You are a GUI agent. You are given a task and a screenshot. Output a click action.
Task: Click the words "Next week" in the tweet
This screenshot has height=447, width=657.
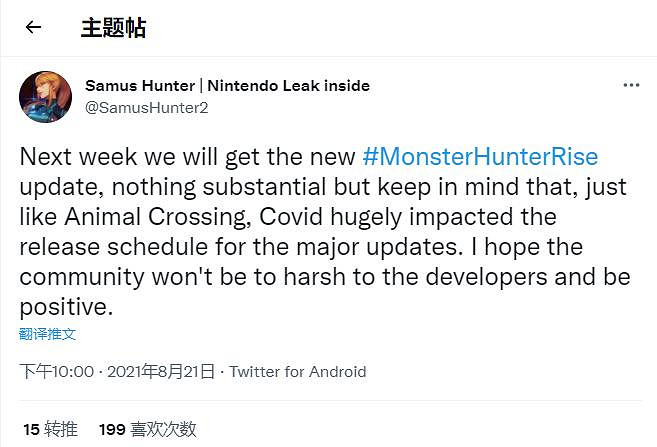[72, 157]
